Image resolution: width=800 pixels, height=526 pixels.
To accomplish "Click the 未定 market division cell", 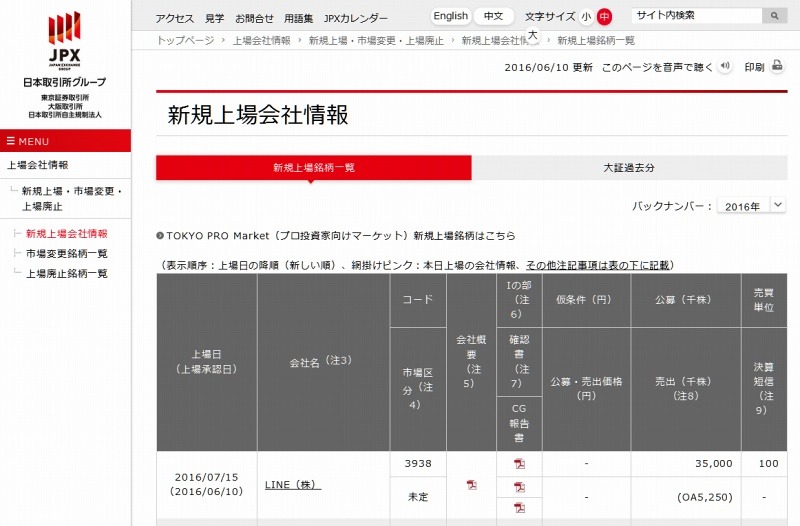I will point(418,497).
